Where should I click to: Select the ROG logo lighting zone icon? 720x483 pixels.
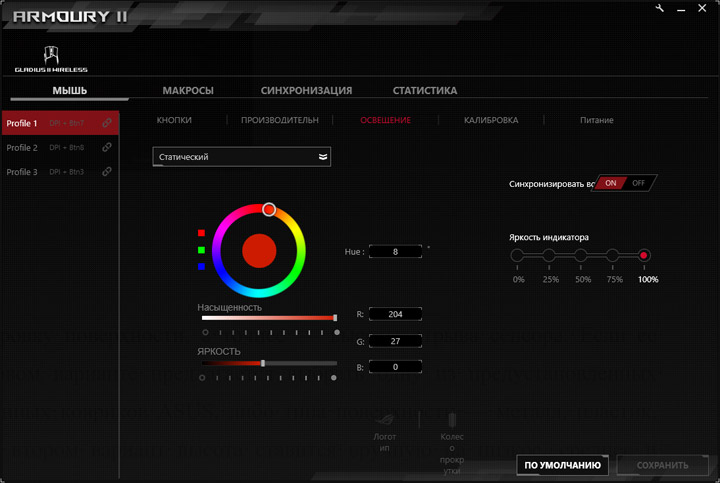coord(384,420)
